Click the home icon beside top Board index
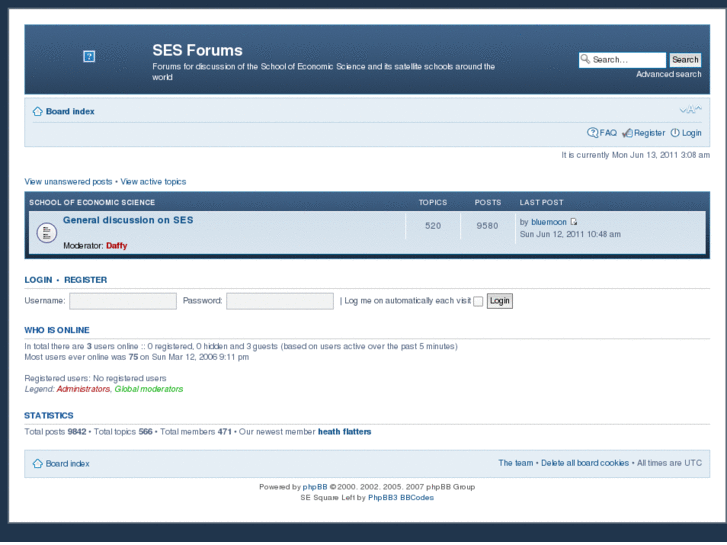 click(38, 111)
